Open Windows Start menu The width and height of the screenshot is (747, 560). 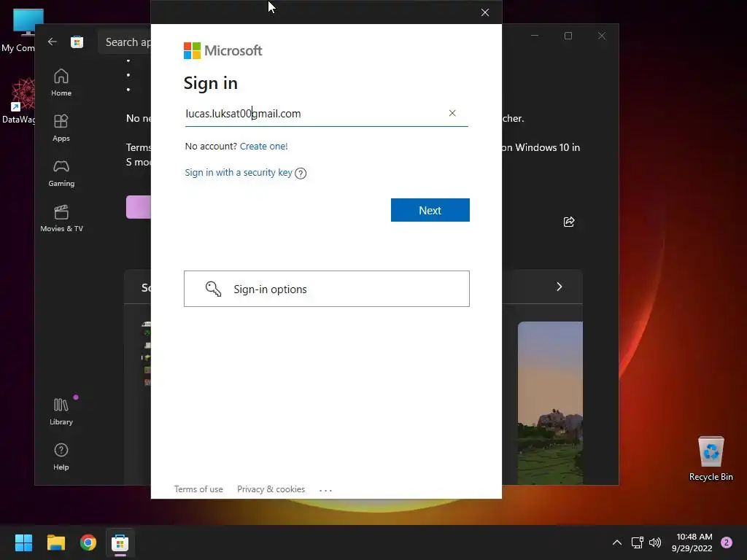click(23, 542)
